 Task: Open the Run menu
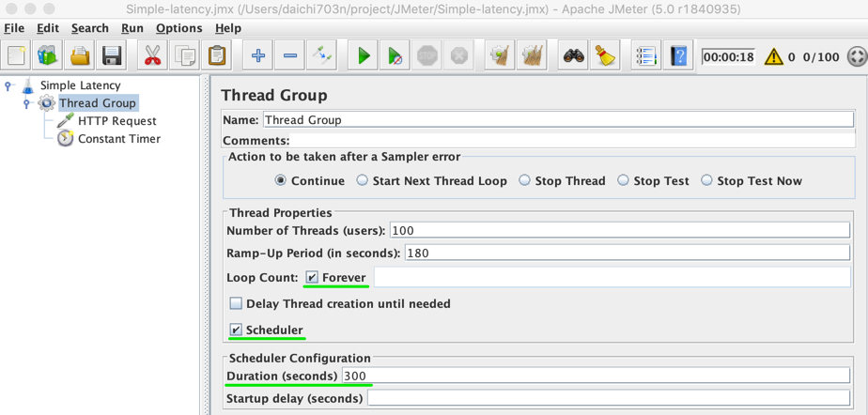132,28
